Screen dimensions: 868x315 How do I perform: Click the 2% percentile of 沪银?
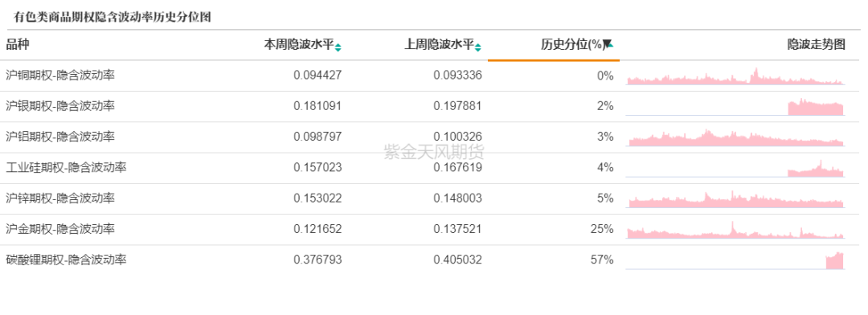tap(606, 106)
